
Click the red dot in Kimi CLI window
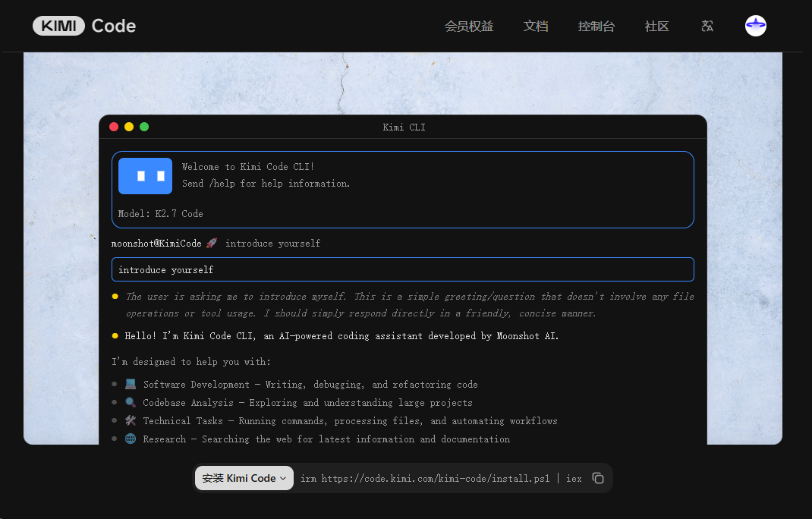pyautogui.click(x=114, y=127)
